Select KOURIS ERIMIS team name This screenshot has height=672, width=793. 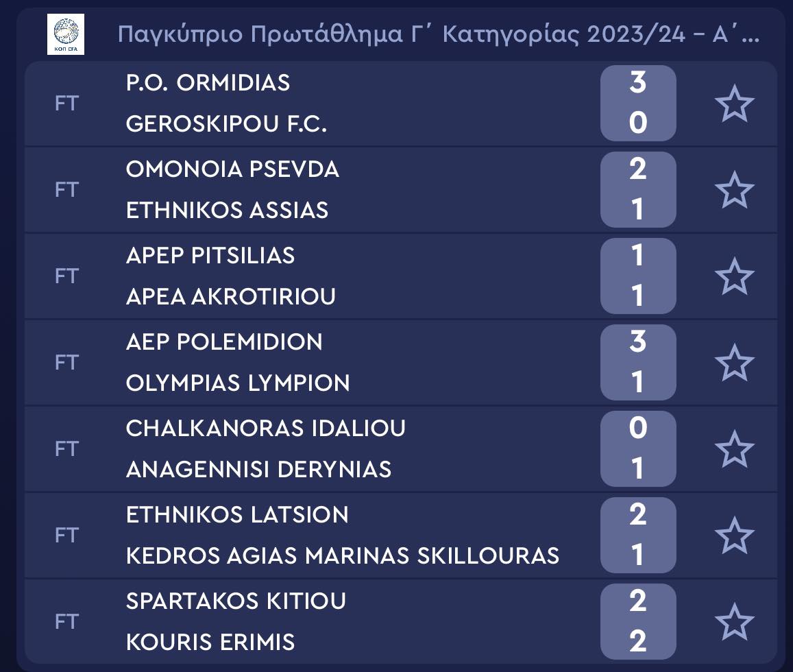tap(210, 642)
